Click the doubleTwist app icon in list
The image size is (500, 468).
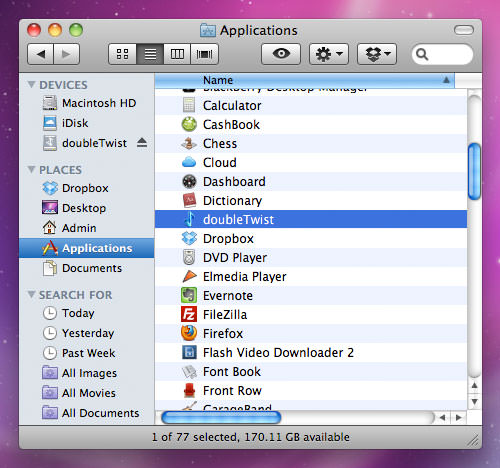pos(189,219)
